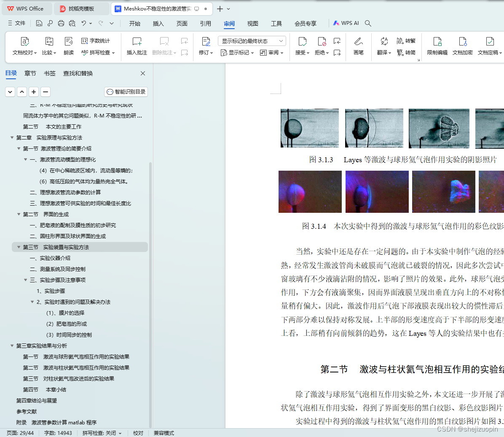Click the third color schlieren image in 图 3.1.4
Screen dimensions: 504x437
coord(443,191)
